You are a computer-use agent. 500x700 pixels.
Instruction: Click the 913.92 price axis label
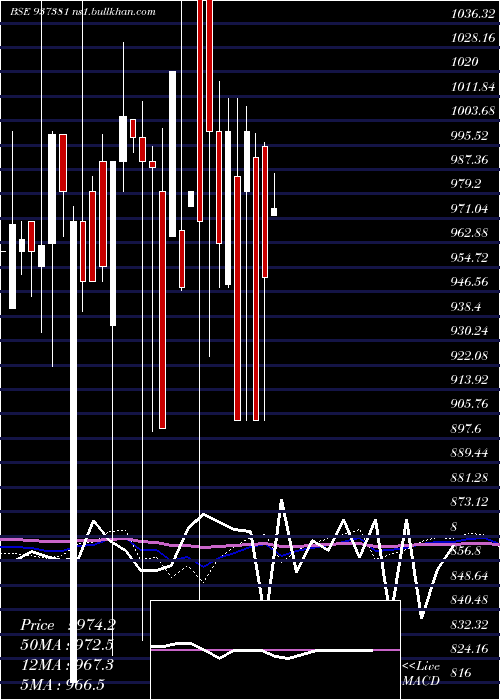(470, 379)
